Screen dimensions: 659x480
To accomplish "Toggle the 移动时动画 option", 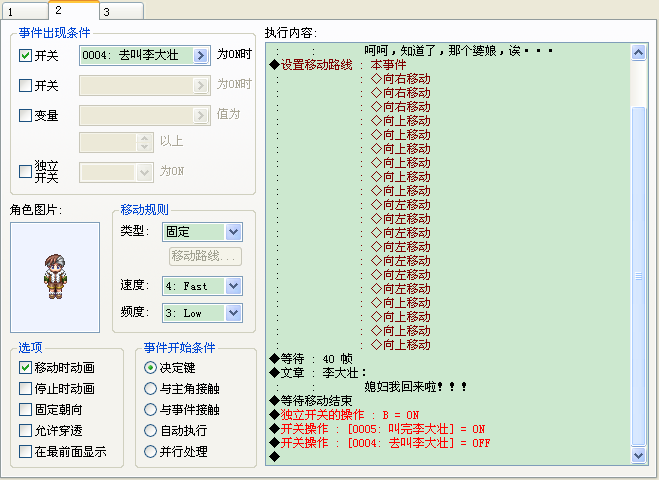I will pos(25,368).
